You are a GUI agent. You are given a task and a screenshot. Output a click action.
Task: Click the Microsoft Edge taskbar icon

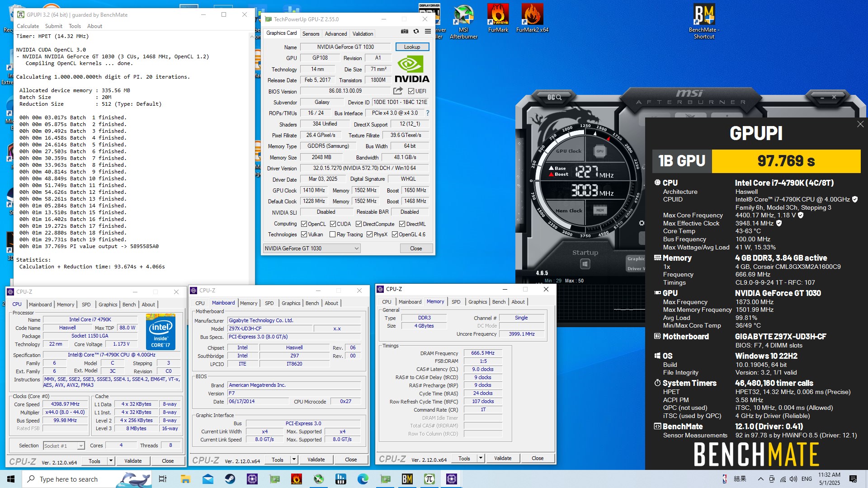tap(363, 479)
